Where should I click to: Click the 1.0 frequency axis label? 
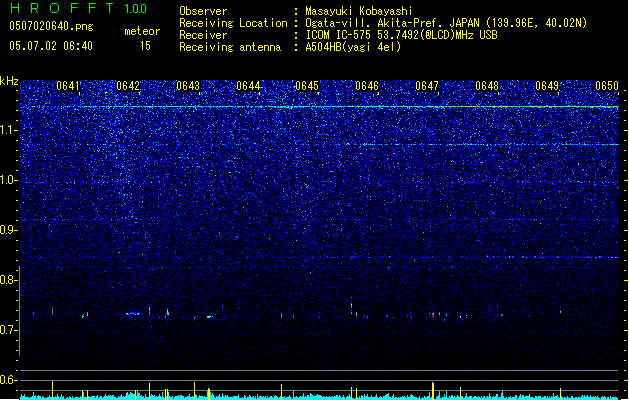tap(9, 180)
